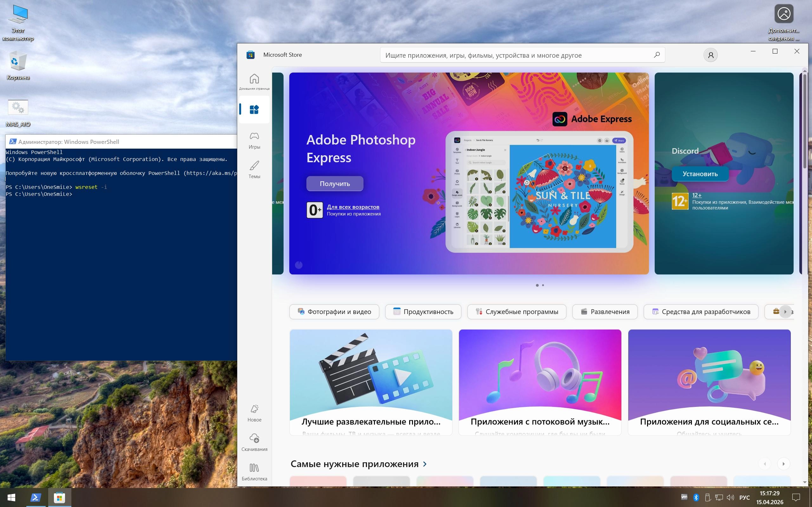The width and height of the screenshot is (812, 507).
Task: Click the search magnifier icon
Action: [x=657, y=55]
